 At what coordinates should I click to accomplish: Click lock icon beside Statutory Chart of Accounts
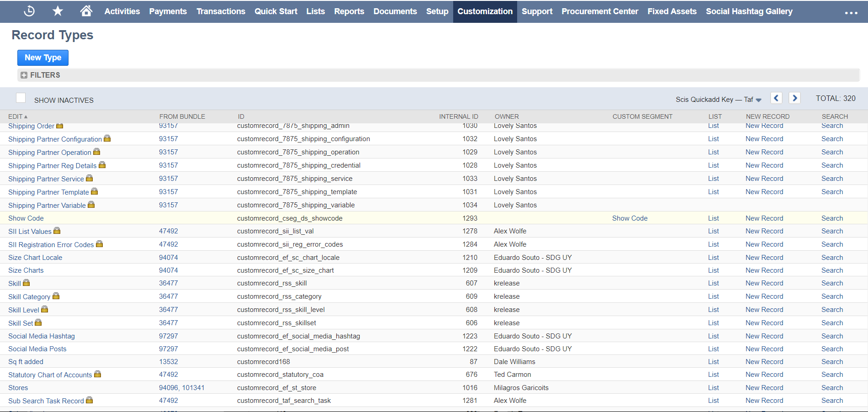97,374
